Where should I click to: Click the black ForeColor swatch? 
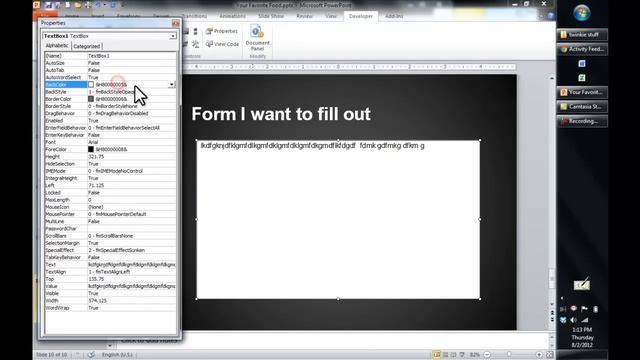pos(91,149)
